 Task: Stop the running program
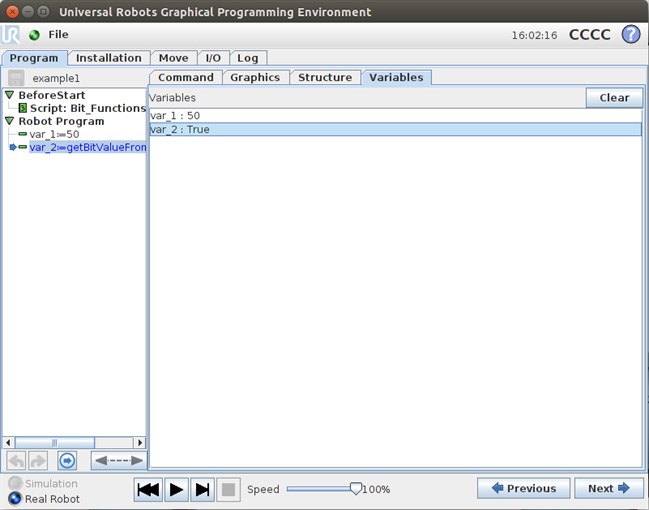coord(228,490)
